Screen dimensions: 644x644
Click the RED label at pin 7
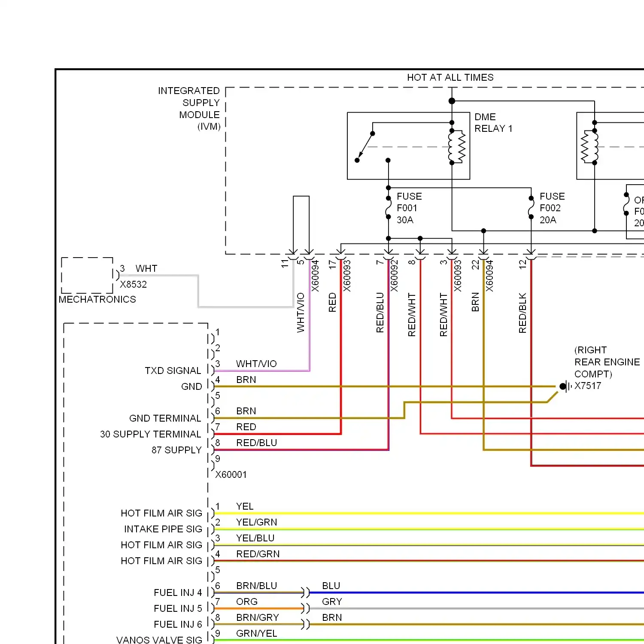pyautogui.click(x=246, y=427)
